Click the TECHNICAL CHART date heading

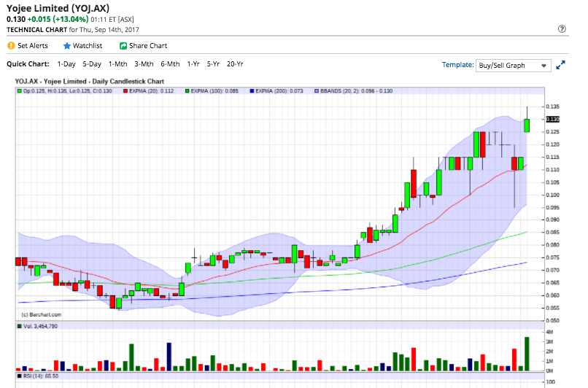[x=73, y=30]
